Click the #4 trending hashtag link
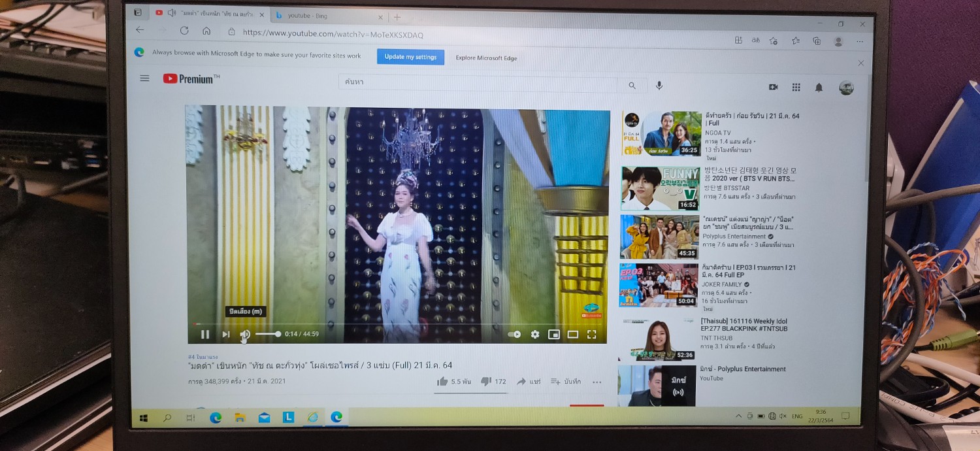This screenshot has height=451, width=980. coord(203,357)
